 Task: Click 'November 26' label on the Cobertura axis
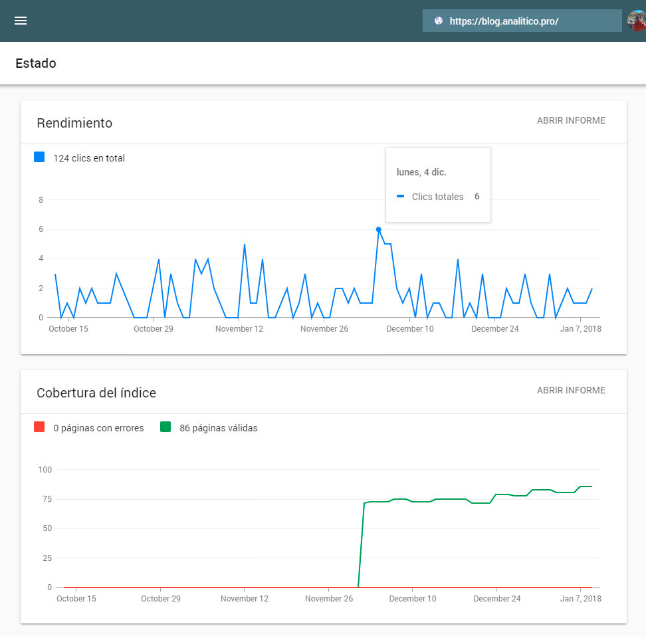(329, 599)
